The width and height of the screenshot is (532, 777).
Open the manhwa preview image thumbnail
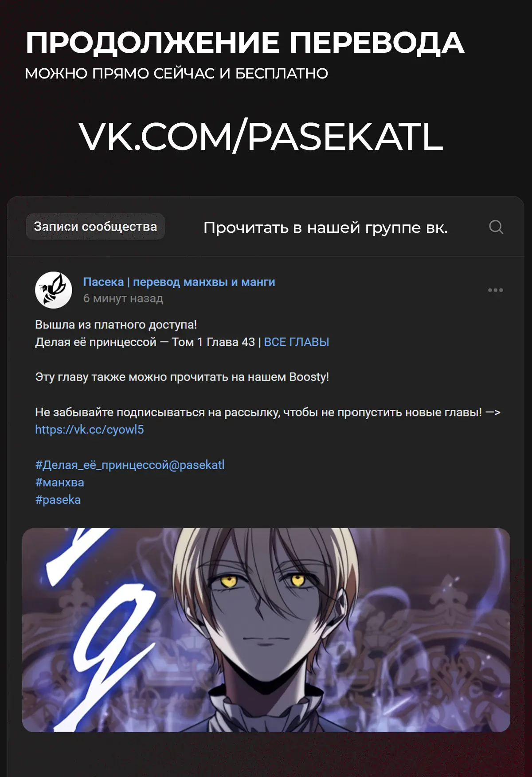tap(266, 630)
